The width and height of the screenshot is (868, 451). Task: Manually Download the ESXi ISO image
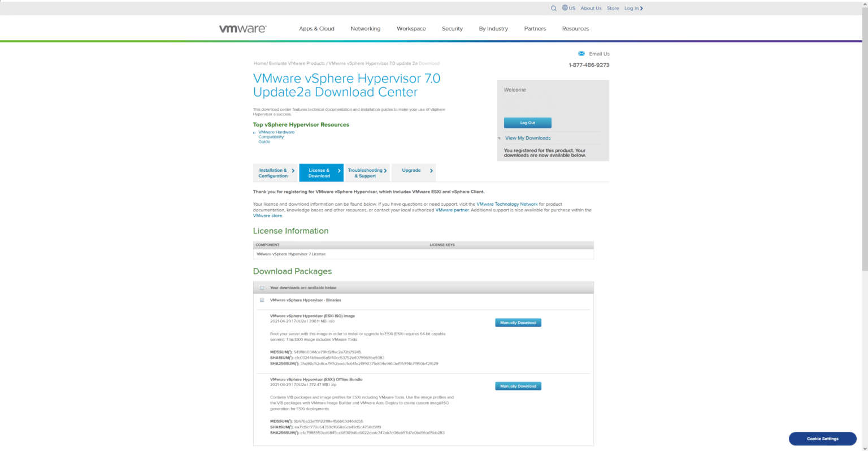[518, 323]
